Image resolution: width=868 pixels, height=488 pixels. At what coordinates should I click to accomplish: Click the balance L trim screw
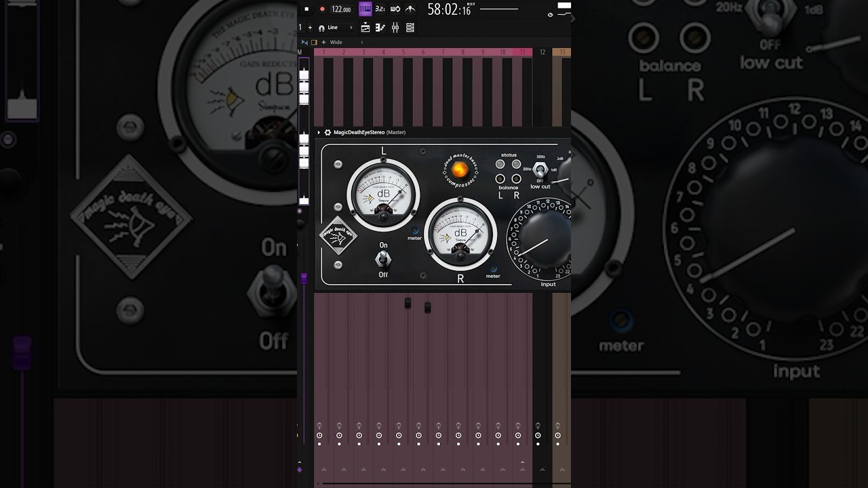[x=500, y=179]
